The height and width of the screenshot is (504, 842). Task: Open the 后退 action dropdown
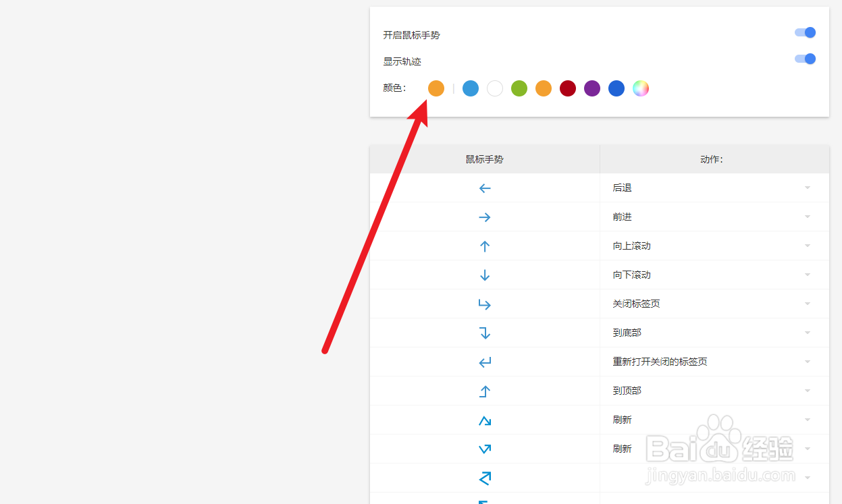(807, 188)
